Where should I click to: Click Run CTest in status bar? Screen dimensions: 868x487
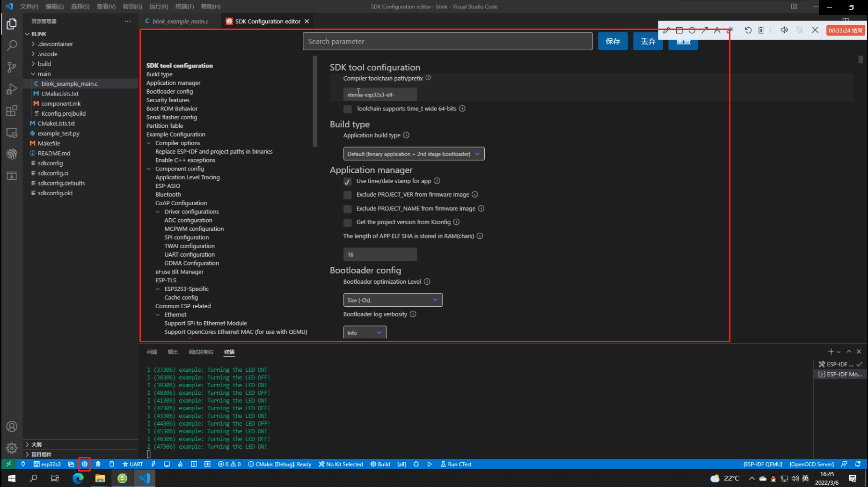click(x=456, y=464)
